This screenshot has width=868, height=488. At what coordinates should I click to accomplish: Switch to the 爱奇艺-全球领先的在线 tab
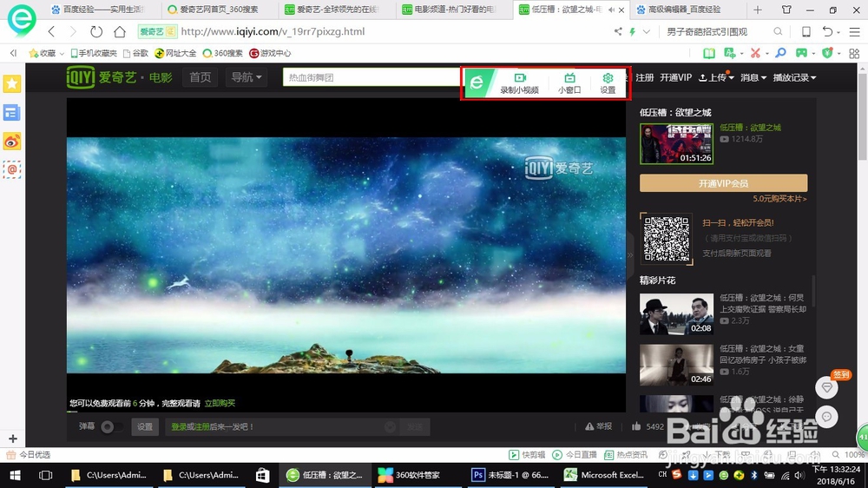click(x=335, y=10)
